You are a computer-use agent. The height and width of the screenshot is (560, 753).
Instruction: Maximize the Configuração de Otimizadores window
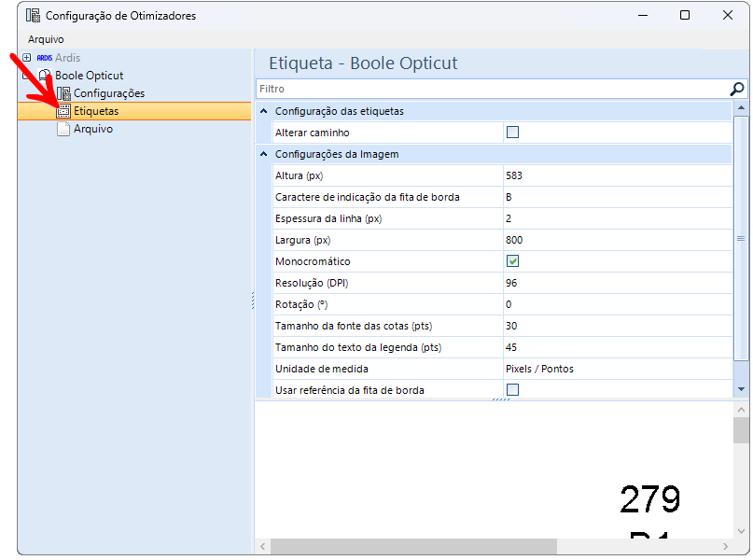[685, 15]
